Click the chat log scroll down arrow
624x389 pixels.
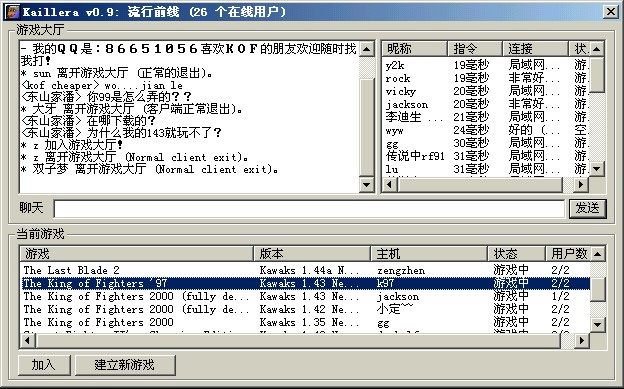tap(366, 184)
